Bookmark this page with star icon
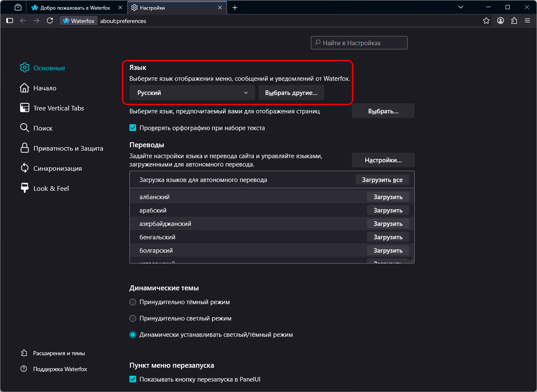Image resolution: width=537 pixels, height=392 pixels. (x=486, y=20)
